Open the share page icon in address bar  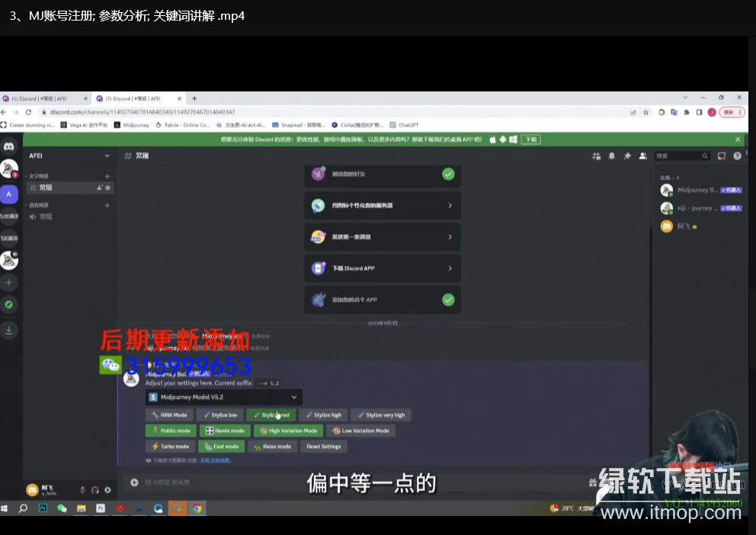(x=633, y=112)
